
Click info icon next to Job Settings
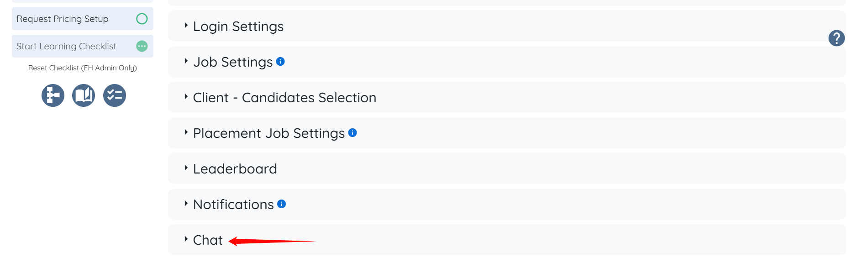(x=280, y=62)
